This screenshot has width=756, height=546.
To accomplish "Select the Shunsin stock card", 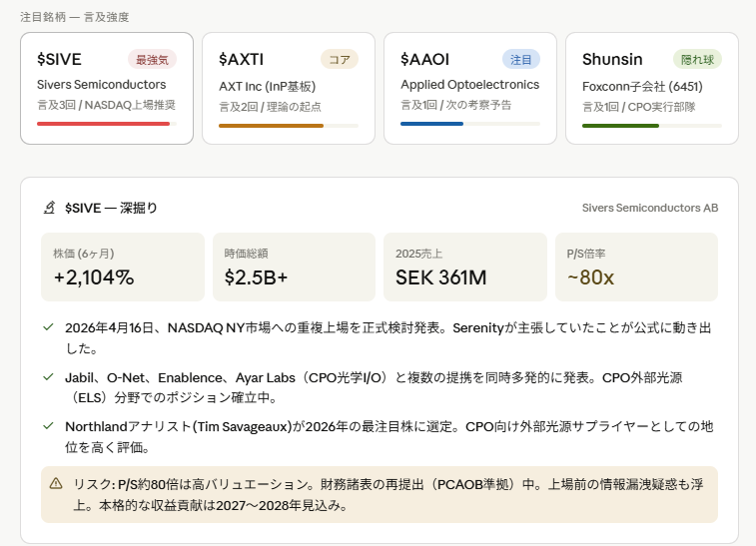I will (652, 88).
